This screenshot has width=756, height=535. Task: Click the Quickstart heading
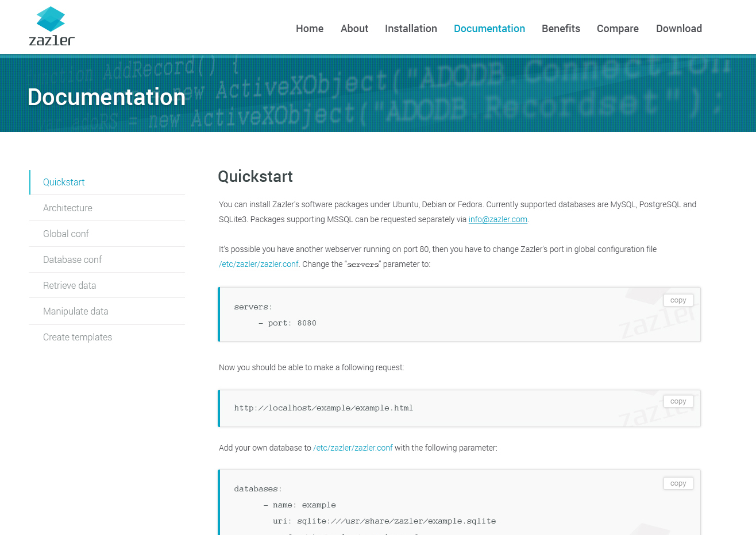point(256,176)
